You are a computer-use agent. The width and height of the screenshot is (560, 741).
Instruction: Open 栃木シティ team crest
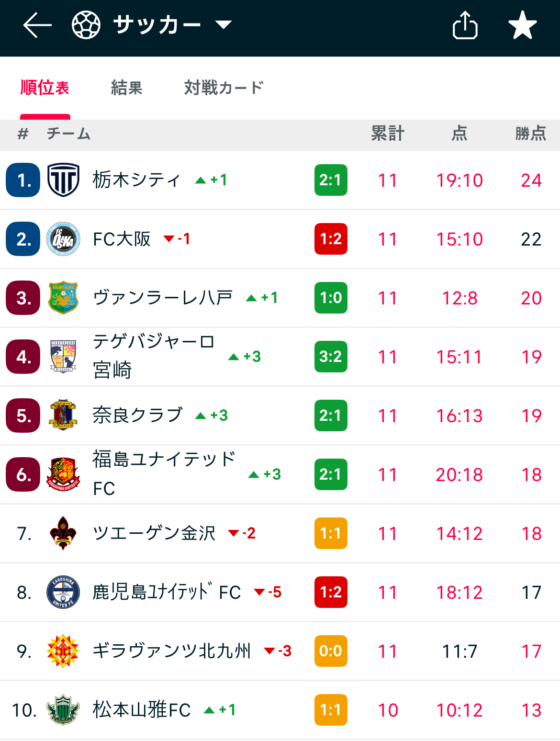pyautogui.click(x=63, y=180)
